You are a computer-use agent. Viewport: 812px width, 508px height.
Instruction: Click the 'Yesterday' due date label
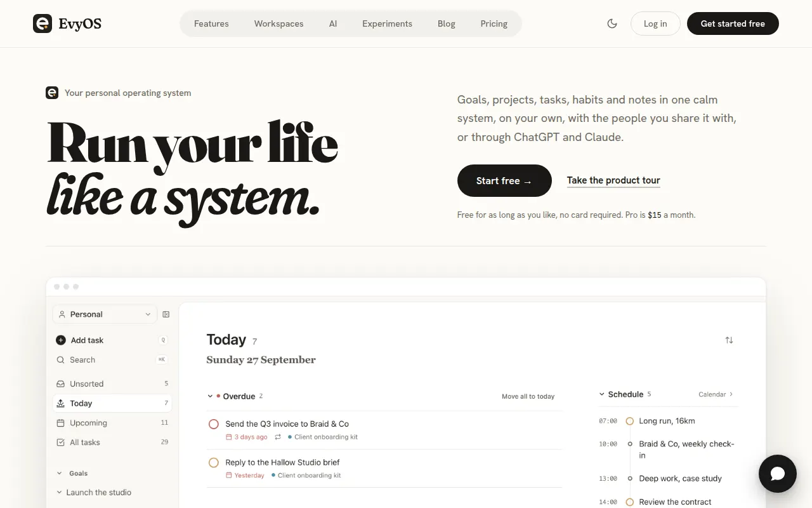[245, 476]
